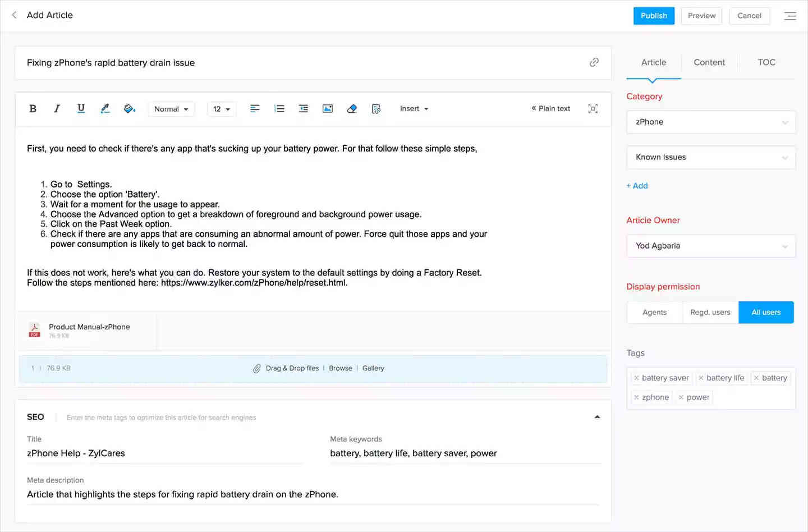The width and height of the screenshot is (808, 532).
Task: Clear formatting with the eraser tool
Action: [x=352, y=108]
